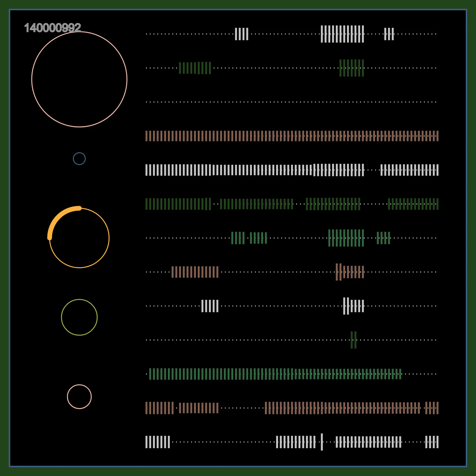The width and height of the screenshot is (476, 476).
Task: Click the small pink circle at bottom
Action: [79, 397]
